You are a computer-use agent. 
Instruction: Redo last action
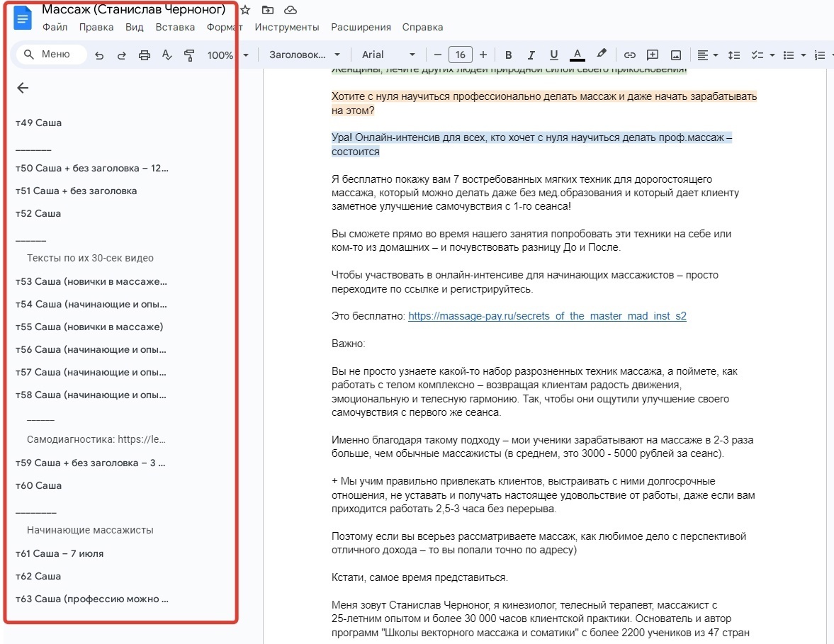click(122, 55)
